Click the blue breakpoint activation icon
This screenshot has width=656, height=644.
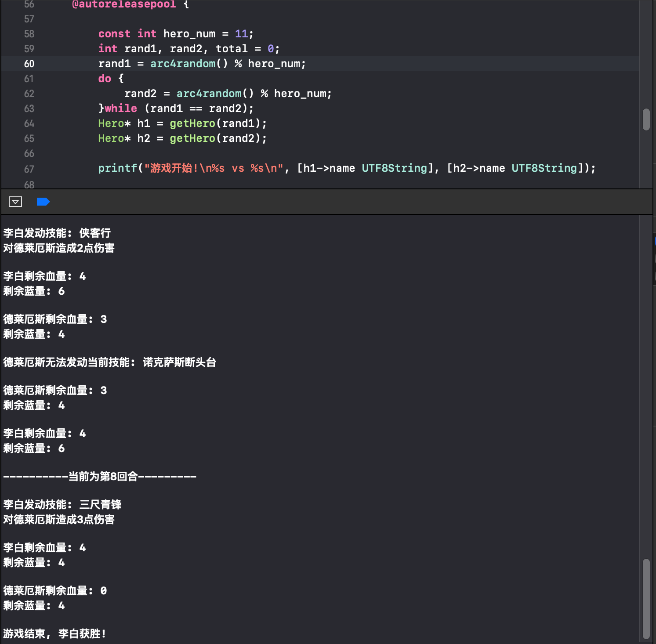43,202
